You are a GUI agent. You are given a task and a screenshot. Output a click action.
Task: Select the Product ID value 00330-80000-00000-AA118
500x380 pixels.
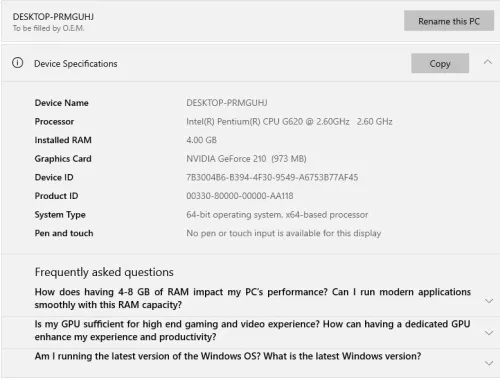[240, 196]
